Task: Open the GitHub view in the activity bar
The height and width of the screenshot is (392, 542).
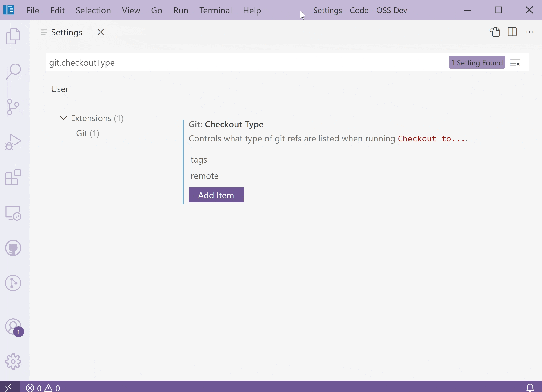Action: [x=13, y=248]
